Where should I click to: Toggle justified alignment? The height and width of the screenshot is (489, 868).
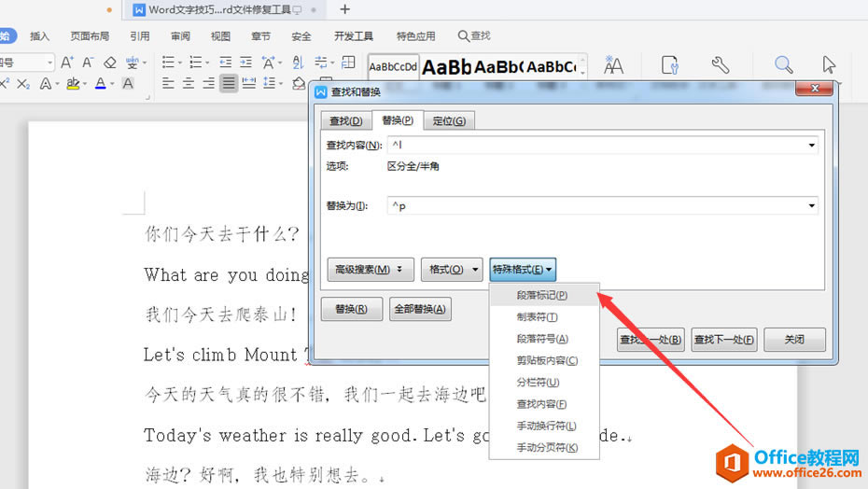click(228, 84)
